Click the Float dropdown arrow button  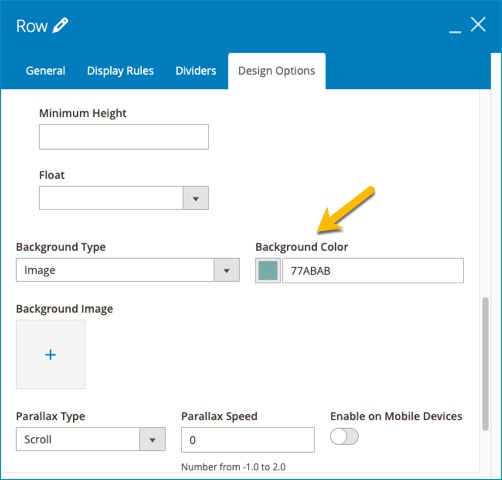click(x=196, y=198)
